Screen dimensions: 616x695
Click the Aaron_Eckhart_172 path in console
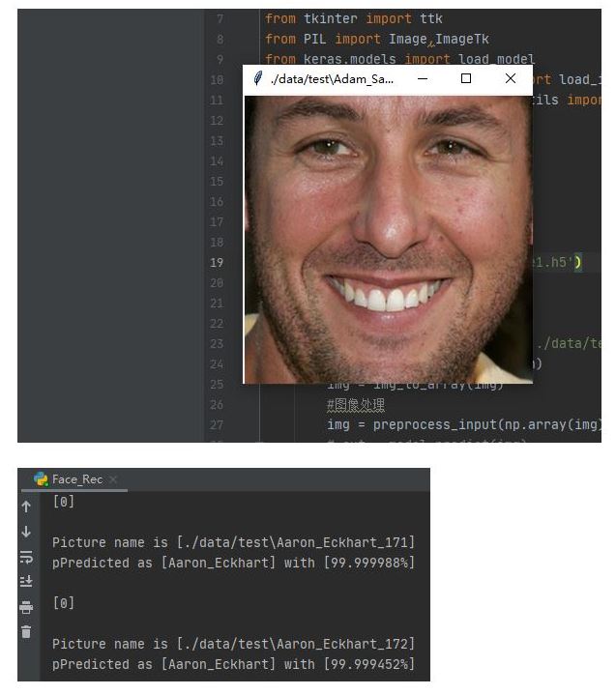click(x=295, y=644)
